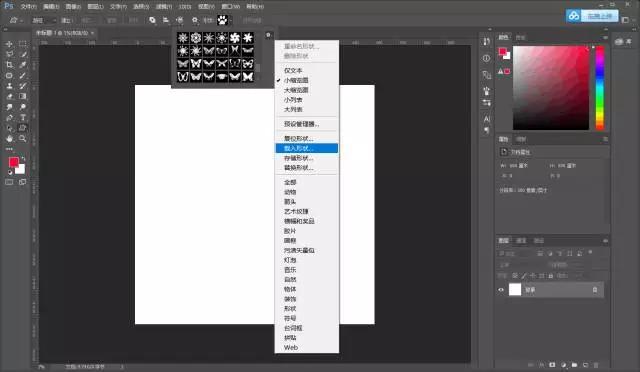Create a new layer from Layers panel footer
Viewport: 640px width, 372px height.
coord(585,365)
